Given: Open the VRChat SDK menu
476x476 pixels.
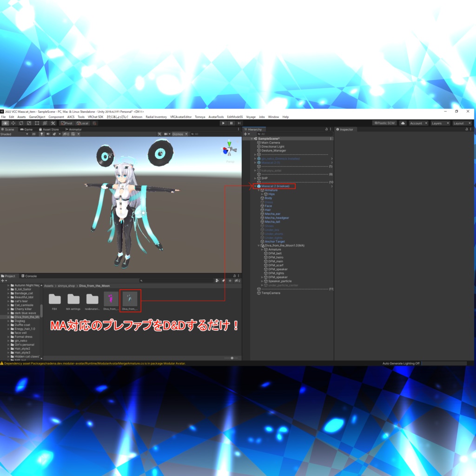Looking at the screenshot, I should (x=95, y=117).
